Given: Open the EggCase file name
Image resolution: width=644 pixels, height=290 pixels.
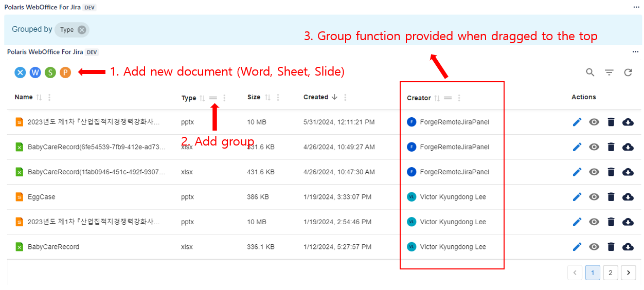Looking at the screenshot, I should pyautogui.click(x=41, y=197).
